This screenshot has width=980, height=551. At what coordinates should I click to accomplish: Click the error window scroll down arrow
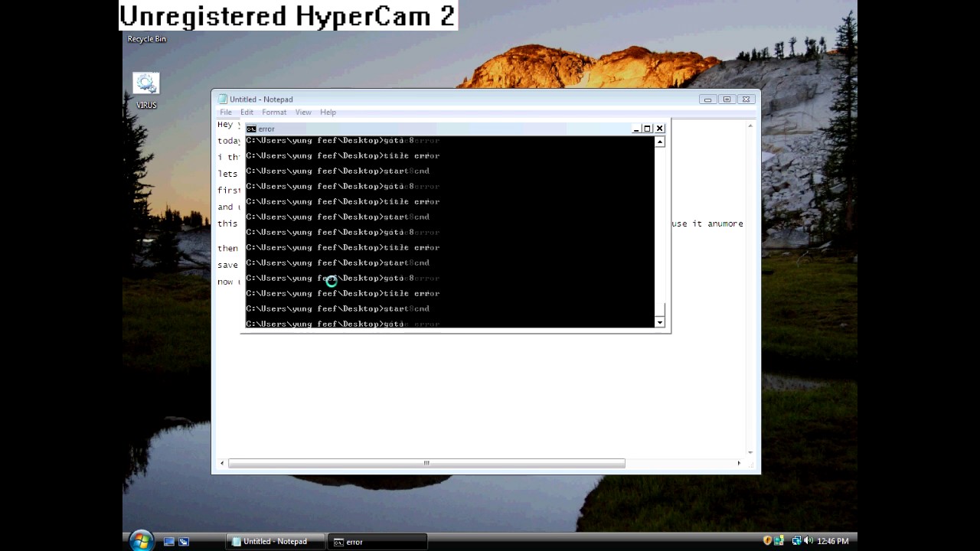point(660,323)
